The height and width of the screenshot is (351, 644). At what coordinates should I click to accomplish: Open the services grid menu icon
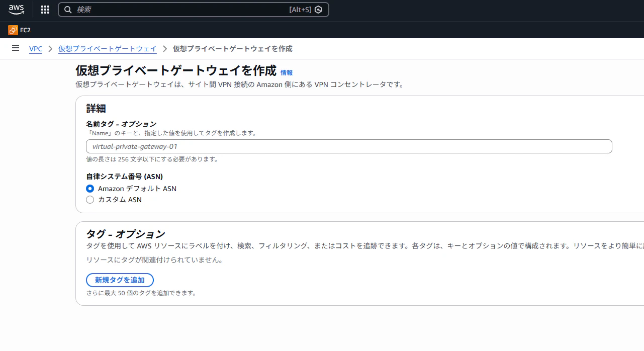[45, 10]
